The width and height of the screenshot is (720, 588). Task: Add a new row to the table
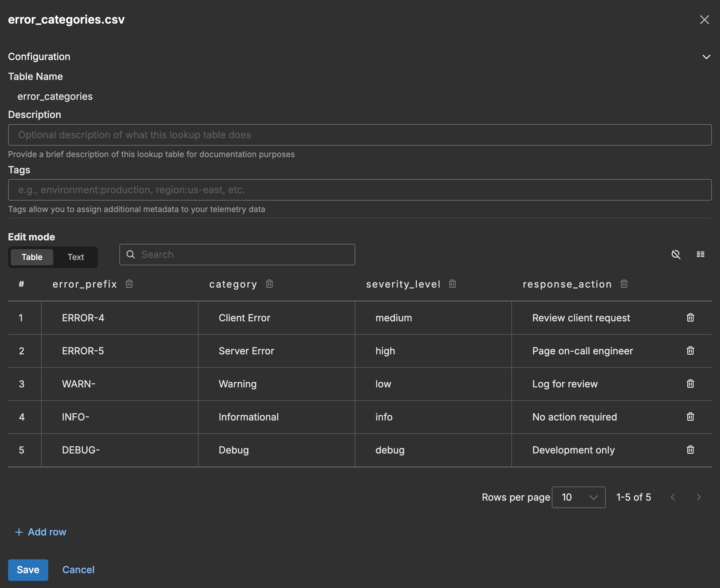(41, 532)
